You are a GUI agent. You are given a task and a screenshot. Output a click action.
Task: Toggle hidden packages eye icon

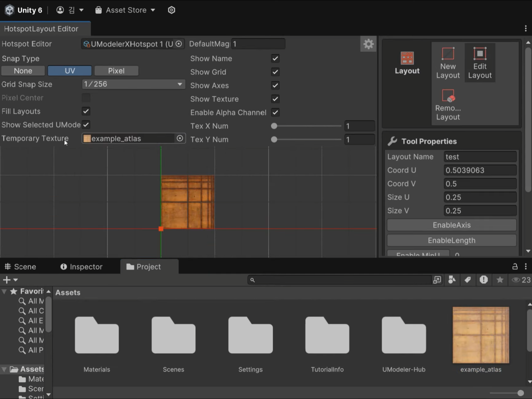click(516, 280)
